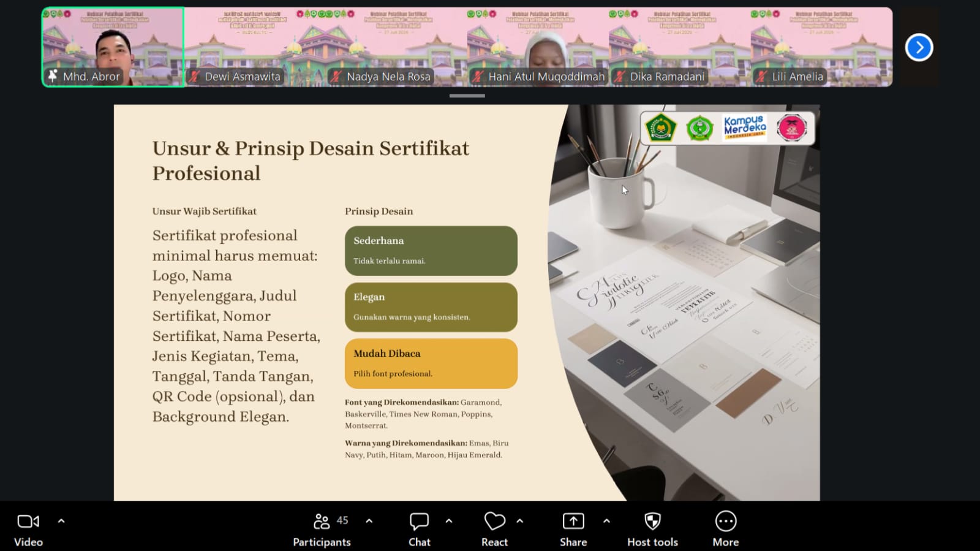Open video options chevron beside Video

point(61,521)
